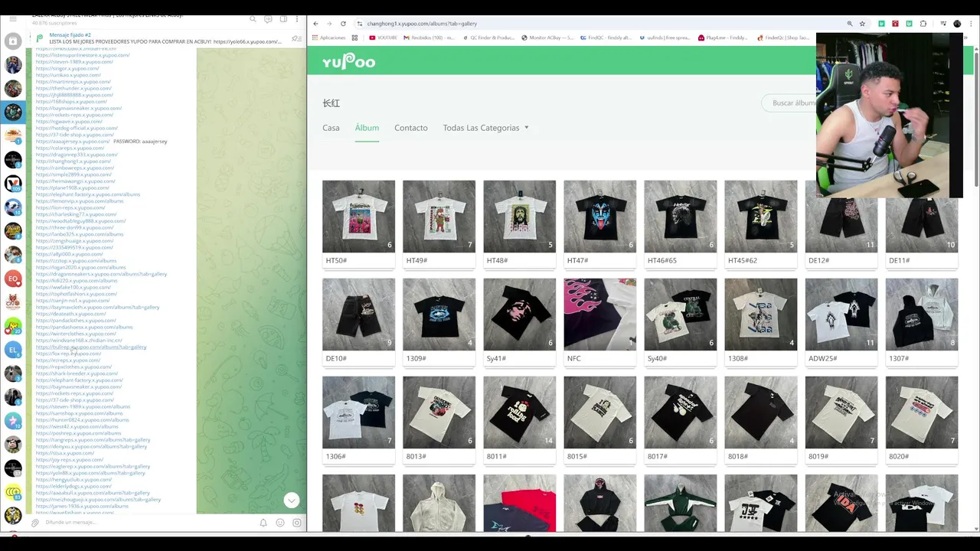Open album 8020# thumbnail

point(921,412)
